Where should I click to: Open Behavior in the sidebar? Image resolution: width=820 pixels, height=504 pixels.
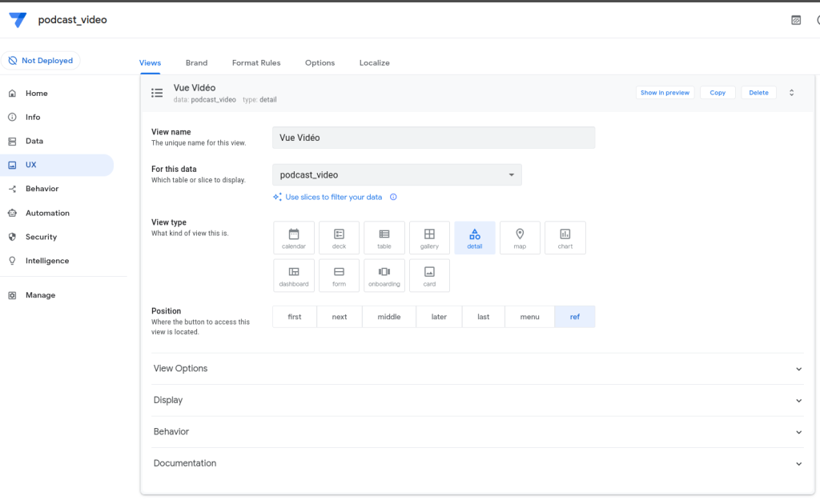coord(57,189)
